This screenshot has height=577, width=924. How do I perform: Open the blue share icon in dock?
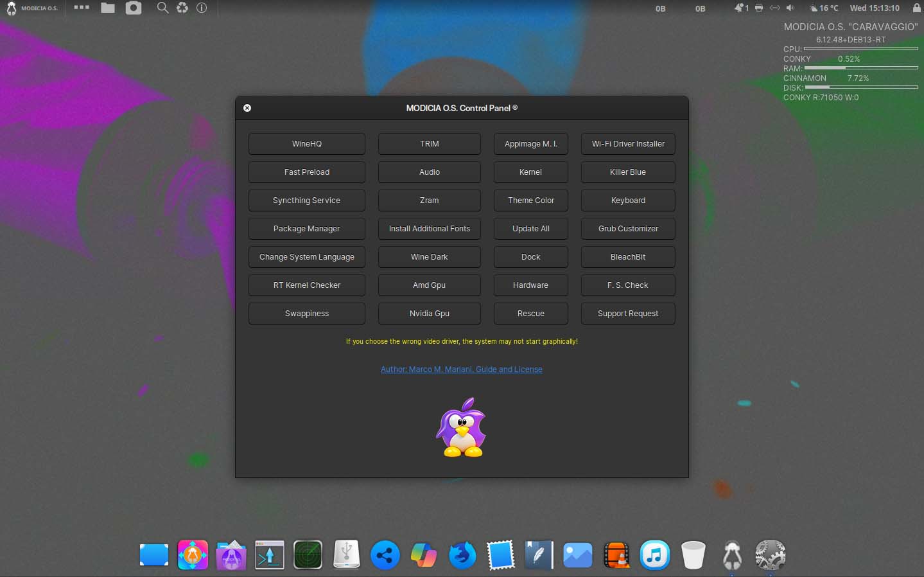click(x=385, y=555)
